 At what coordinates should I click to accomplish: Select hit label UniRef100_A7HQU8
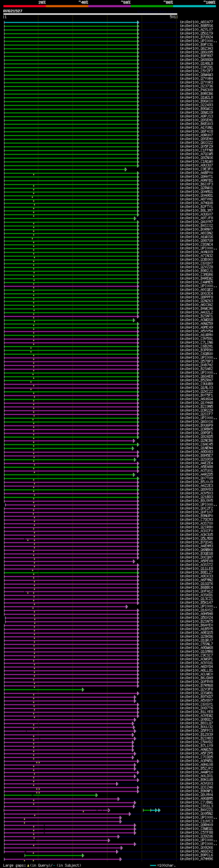coord(196,203)
